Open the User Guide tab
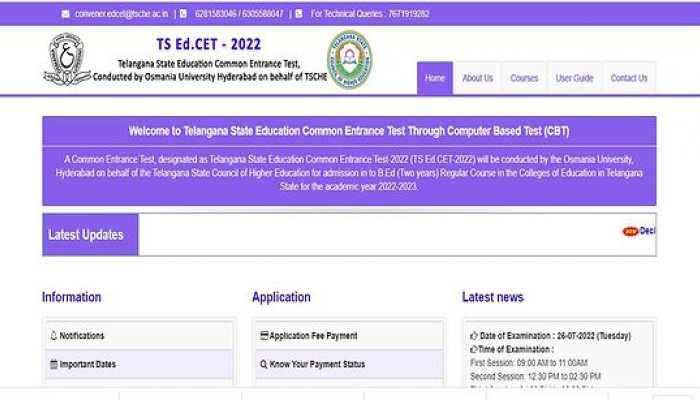Image resolution: width=700 pixels, height=400 pixels. coord(574,78)
